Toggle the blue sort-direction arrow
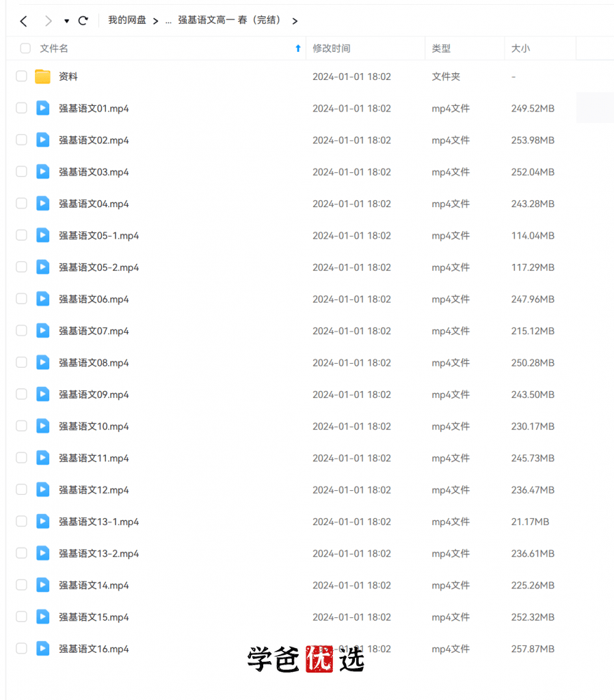This screenshot has height=700, width=614. (x=298, y=49)
